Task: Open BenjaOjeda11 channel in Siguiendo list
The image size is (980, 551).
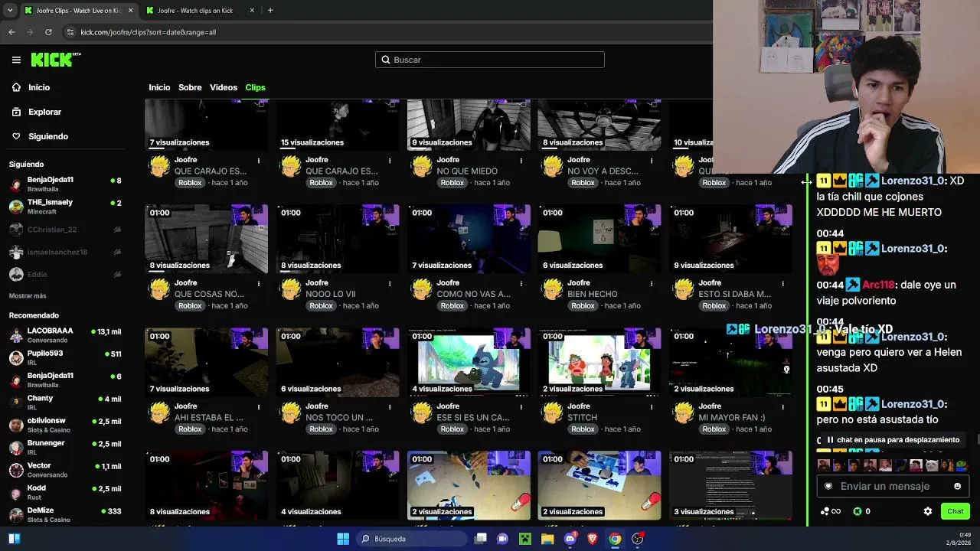Action: tap(65, 184)
